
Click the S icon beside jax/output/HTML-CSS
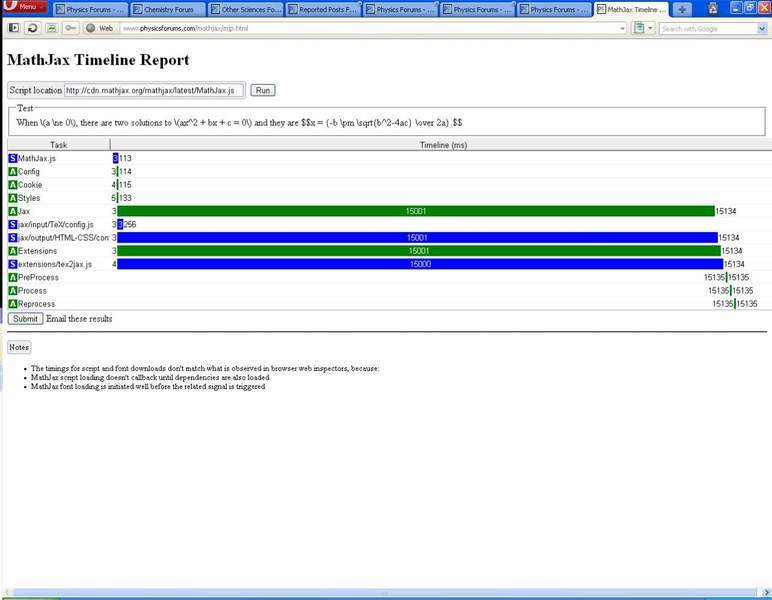[13, 238]
